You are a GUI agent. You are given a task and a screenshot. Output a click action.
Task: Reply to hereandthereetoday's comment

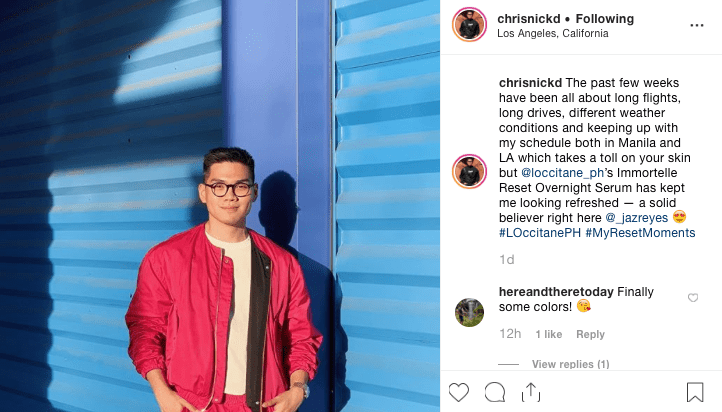(x=590, y=334)
